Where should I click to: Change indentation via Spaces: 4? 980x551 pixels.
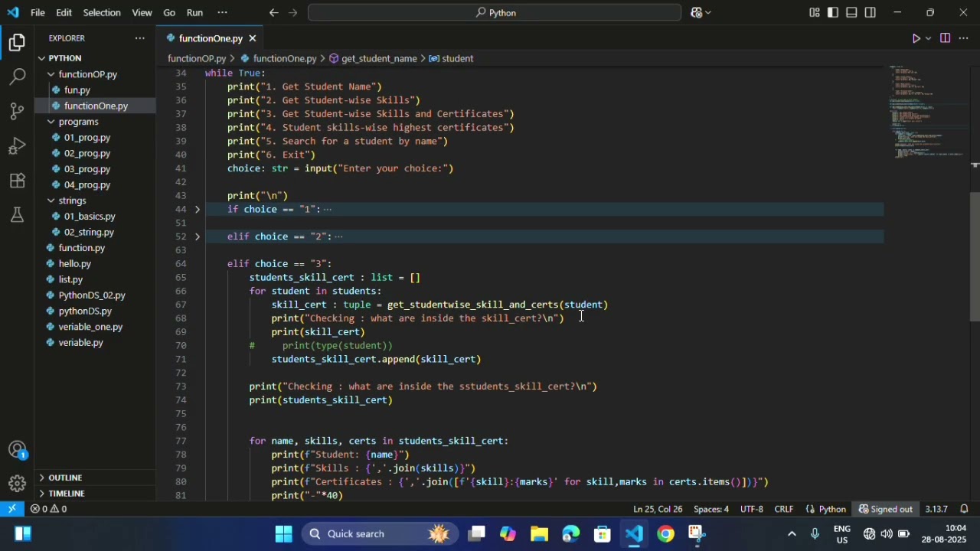[711, 509]
